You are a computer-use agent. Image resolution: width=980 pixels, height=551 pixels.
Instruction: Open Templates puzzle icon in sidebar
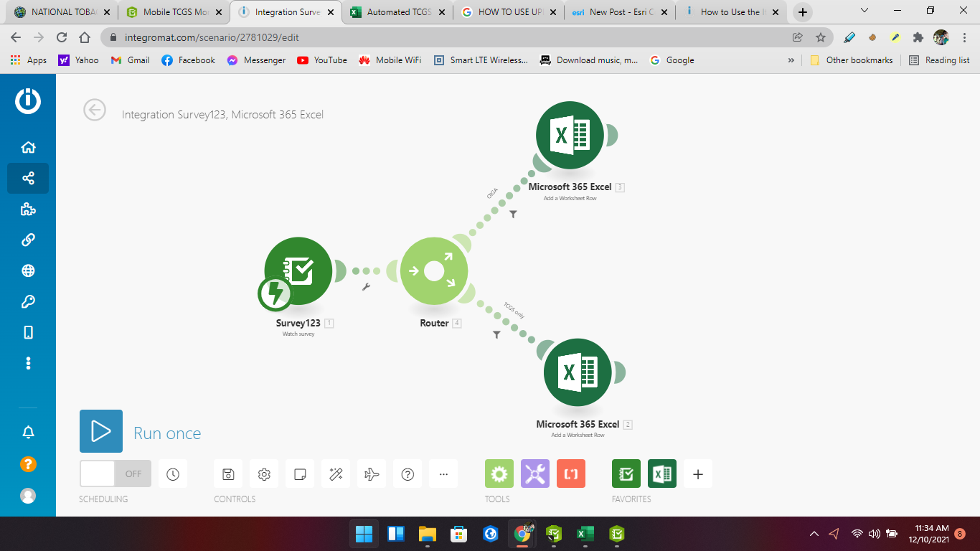pyautogui.click(x=28, y=209)
